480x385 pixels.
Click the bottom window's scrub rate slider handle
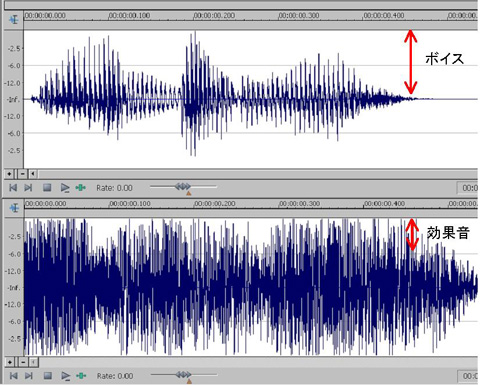click(183, 375)
